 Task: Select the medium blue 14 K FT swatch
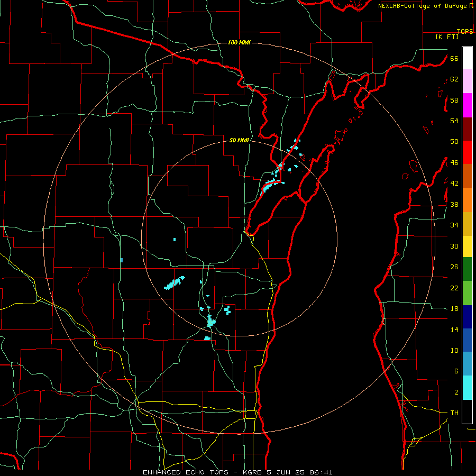(467, 340)
